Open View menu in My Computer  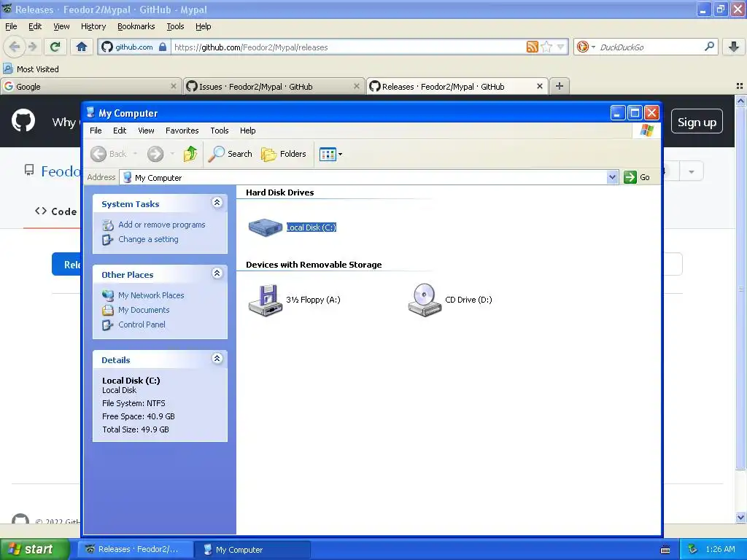coord(146,131)
